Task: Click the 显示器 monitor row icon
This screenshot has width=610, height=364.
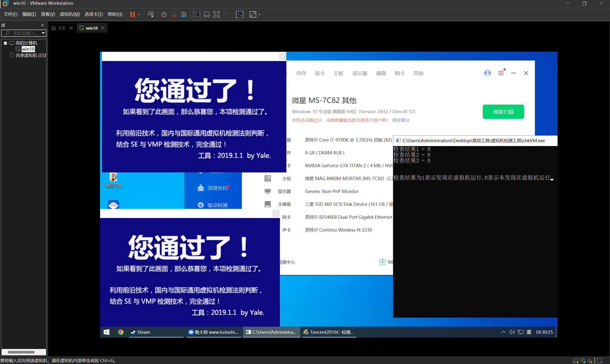Action: (x=267, y=191)
